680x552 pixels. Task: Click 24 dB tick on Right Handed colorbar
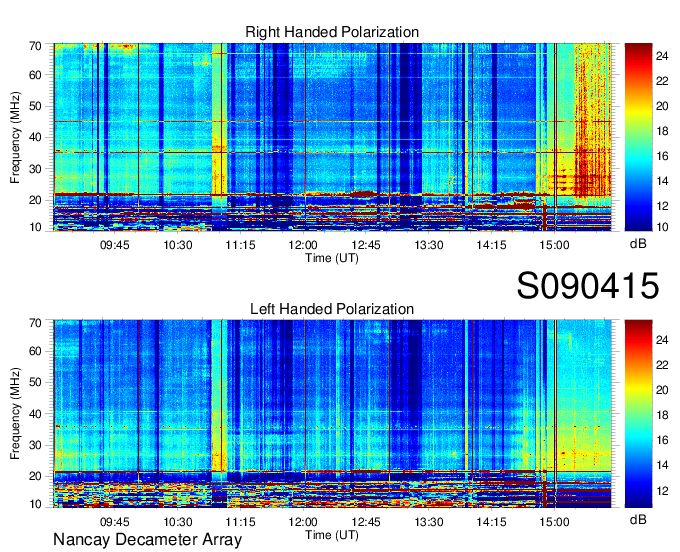(662, 56)
